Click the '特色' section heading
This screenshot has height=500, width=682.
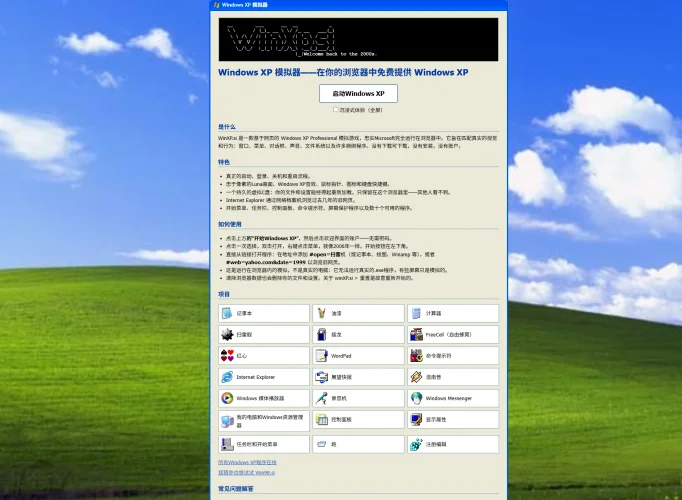coord(224,162)
